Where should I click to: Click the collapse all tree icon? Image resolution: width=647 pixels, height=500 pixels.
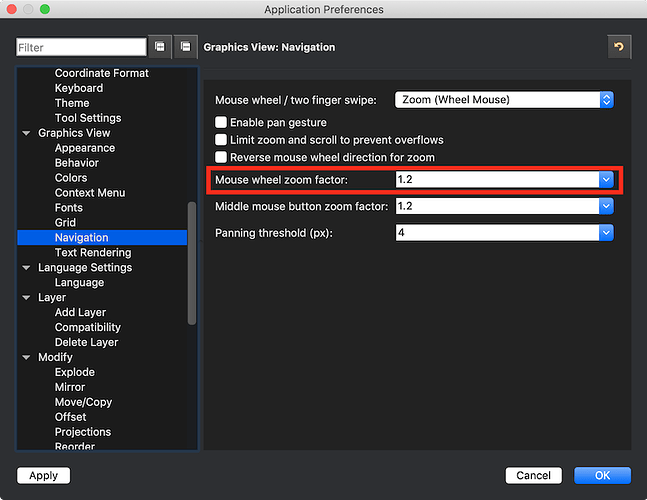tap(186, 47)
